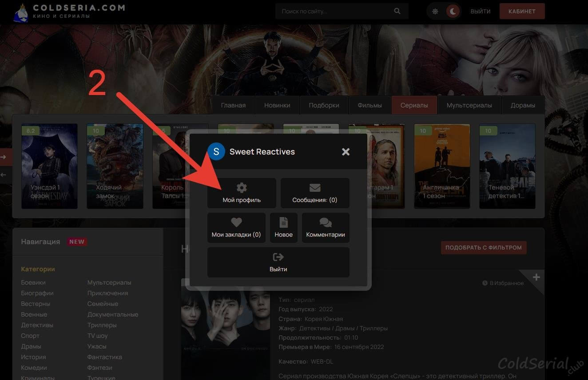This screenshot has width=588, height=380.
Task: Select Военные category
Action: point(34,314)
